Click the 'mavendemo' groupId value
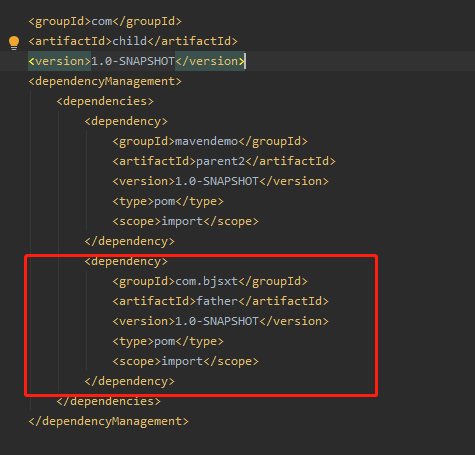 [x=206, y=141]
